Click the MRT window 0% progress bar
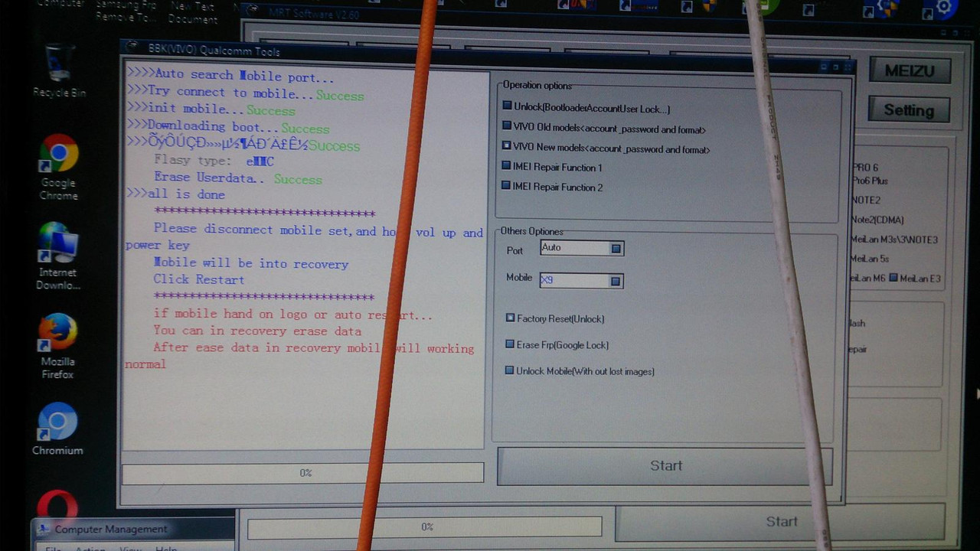The width and height of the screenshot is (980, 551). [425, 527]
